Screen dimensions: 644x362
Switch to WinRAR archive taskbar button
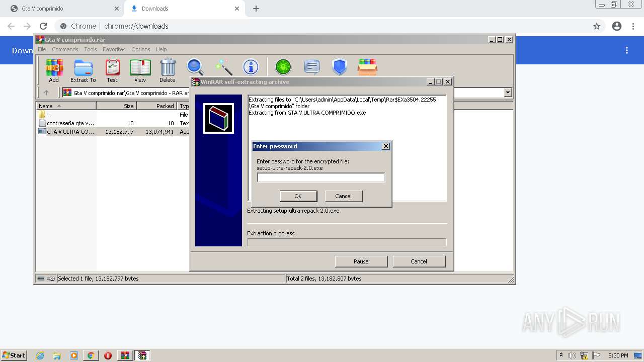125,355
